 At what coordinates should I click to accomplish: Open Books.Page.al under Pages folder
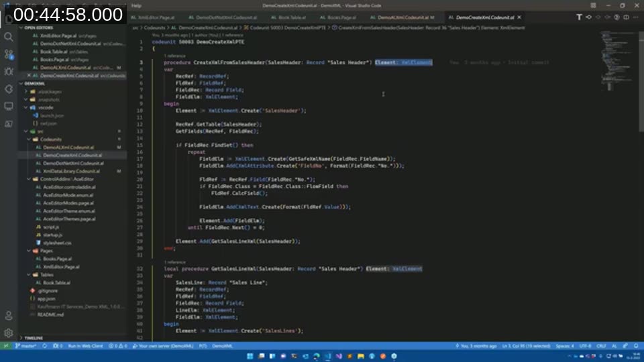58,259
